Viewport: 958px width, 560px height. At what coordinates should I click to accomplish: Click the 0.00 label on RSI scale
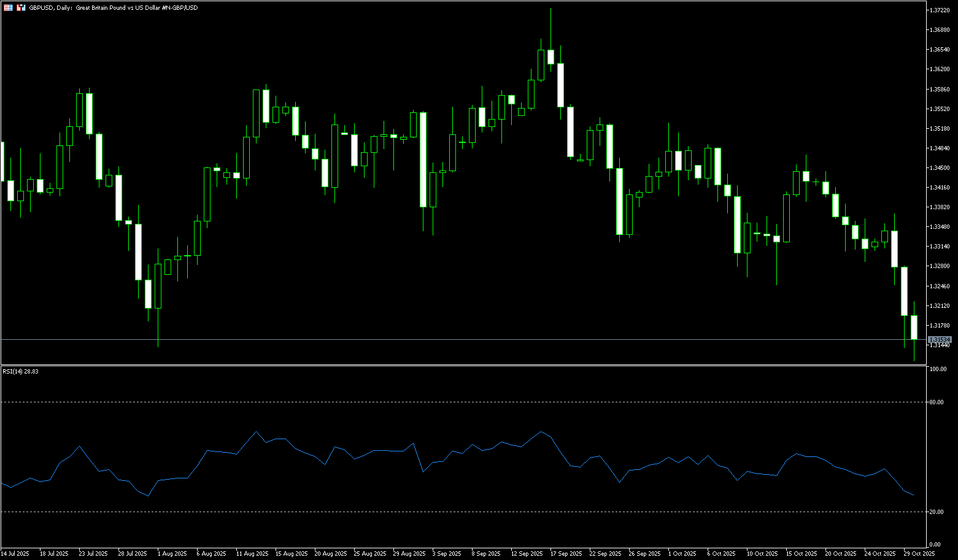pyautogui.click(x=935, y=544)
